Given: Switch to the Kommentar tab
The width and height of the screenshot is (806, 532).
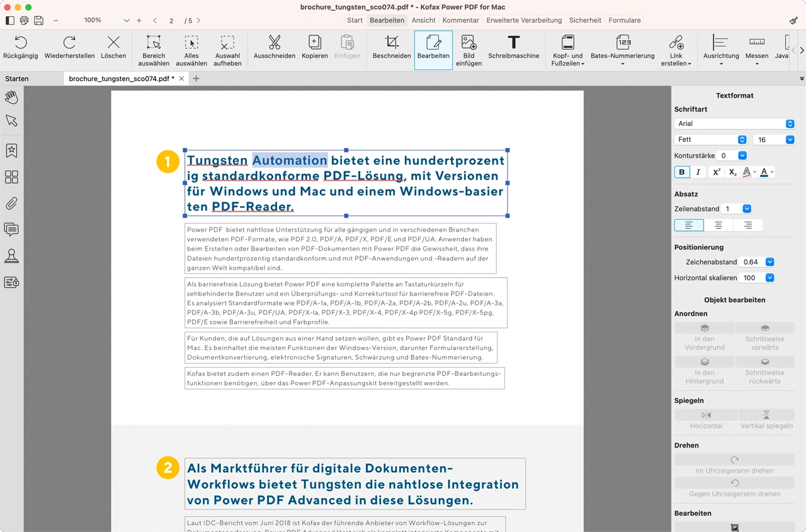Looking at the screenshot, I should (x=461, y=20).
